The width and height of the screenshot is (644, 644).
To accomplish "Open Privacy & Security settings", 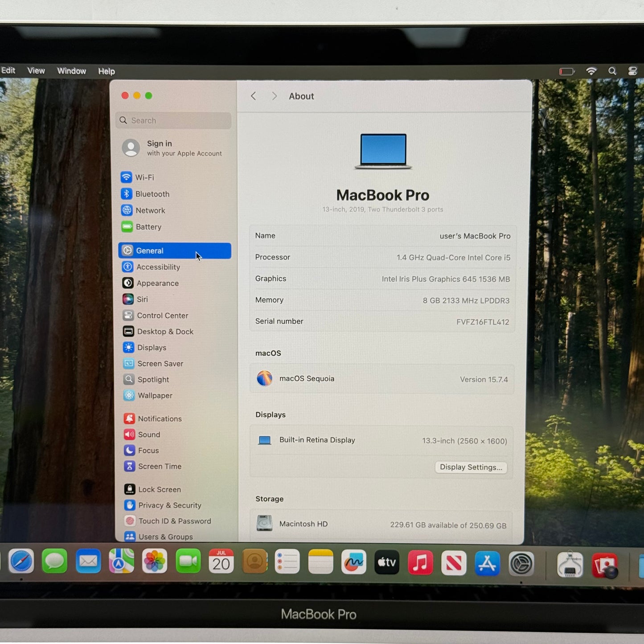I will 174,505.
